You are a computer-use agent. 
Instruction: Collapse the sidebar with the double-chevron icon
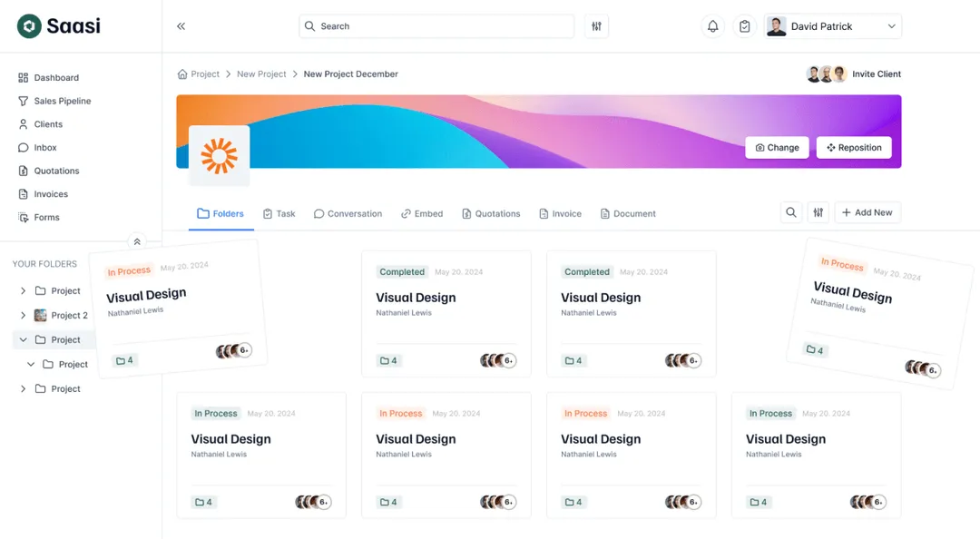click(x=181, y=26)
